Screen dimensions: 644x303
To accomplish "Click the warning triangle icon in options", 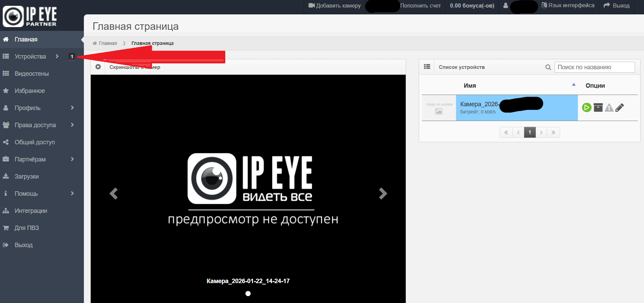I will click(609, 108).
